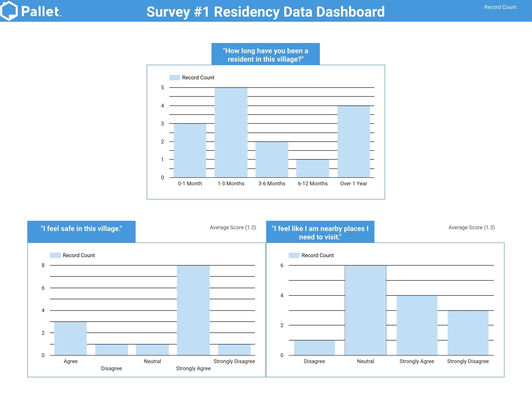Click the Strongly Disagree label in safety chart

click(x=234, y=361)
